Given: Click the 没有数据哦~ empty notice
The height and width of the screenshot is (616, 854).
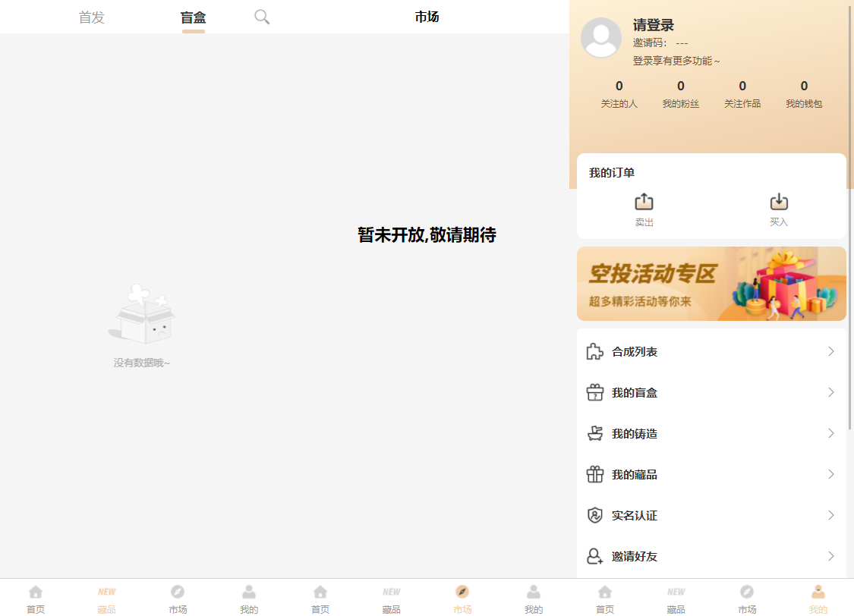Looking at the screenshot, I should pyautogui.click(x=142, y=363).
